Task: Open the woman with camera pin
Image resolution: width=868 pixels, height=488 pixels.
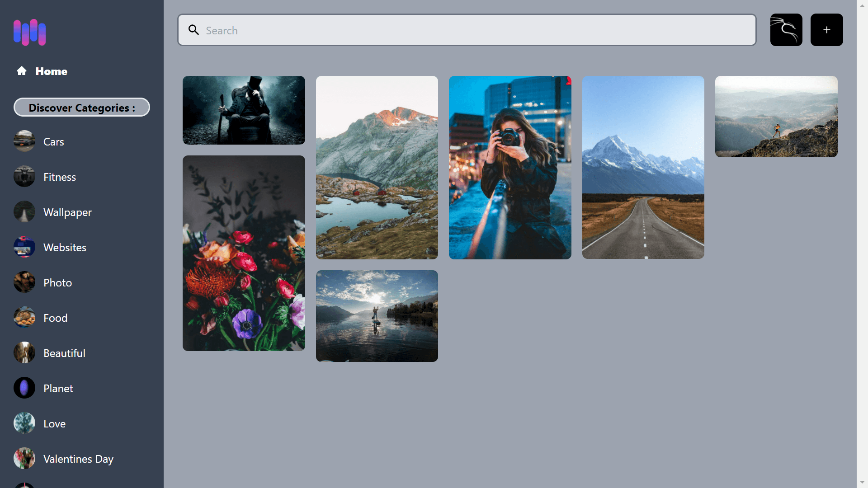Action: point(510,168)
